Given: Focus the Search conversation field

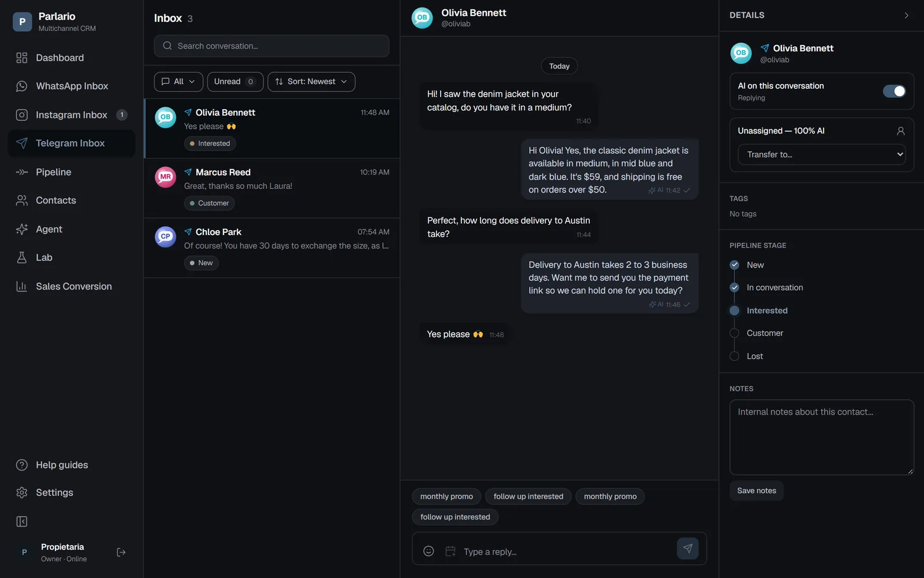Looking at the screenshot, I should [x=271, y=46].
